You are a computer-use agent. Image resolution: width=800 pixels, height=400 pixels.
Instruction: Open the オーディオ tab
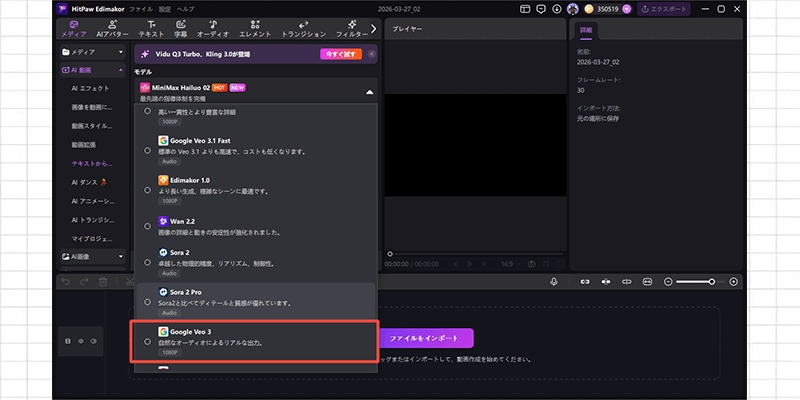click(x=213, y=29)
